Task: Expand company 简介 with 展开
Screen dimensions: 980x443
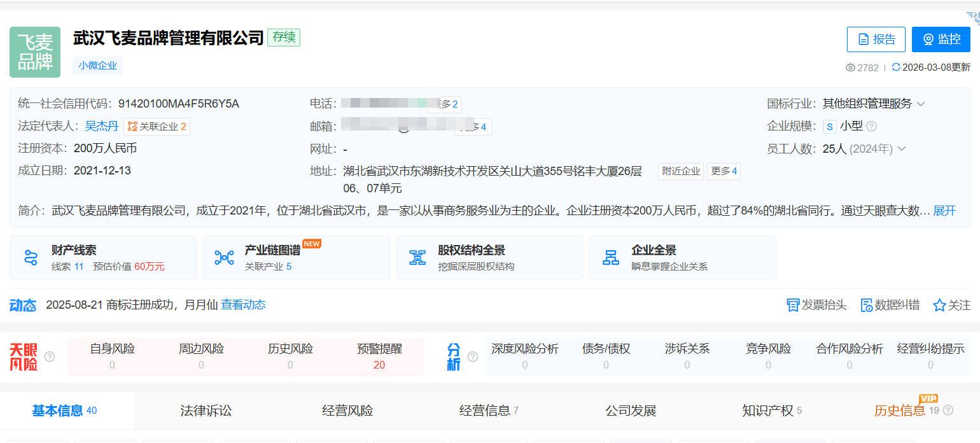Action: (944, 211)
